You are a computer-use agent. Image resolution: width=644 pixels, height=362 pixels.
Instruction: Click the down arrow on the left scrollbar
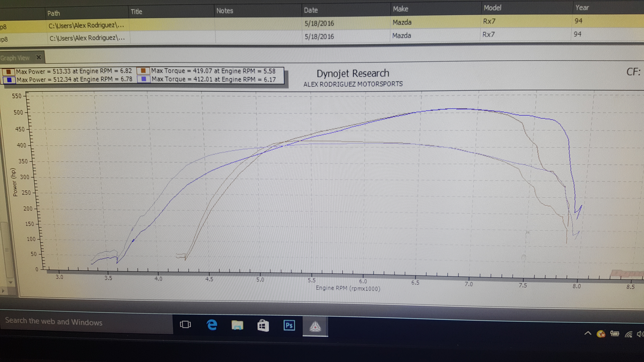coord(11,282)
